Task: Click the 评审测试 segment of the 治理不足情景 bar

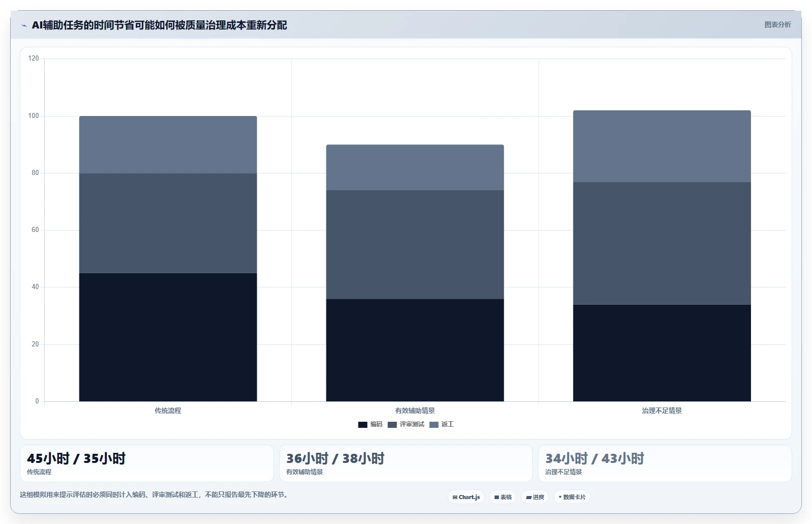Action: [662, 243]
